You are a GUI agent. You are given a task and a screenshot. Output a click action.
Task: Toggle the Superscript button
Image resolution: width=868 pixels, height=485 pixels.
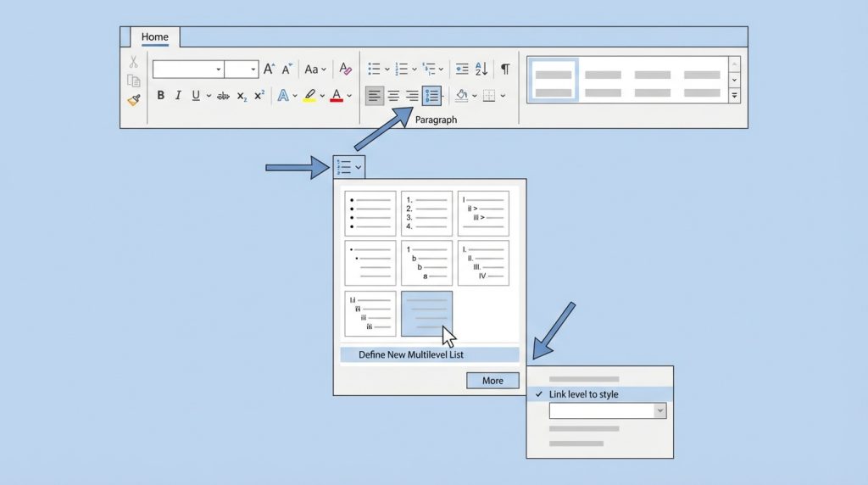tap(259, 95)
